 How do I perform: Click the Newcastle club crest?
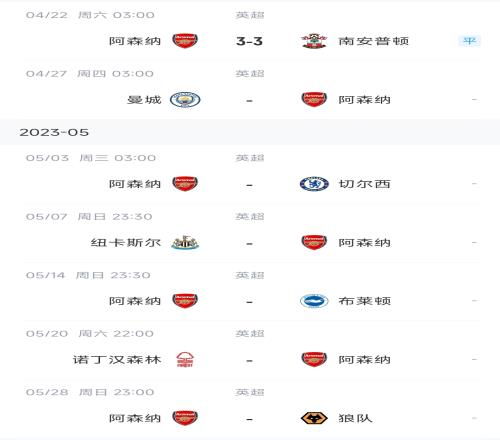[x=185, y=242]
